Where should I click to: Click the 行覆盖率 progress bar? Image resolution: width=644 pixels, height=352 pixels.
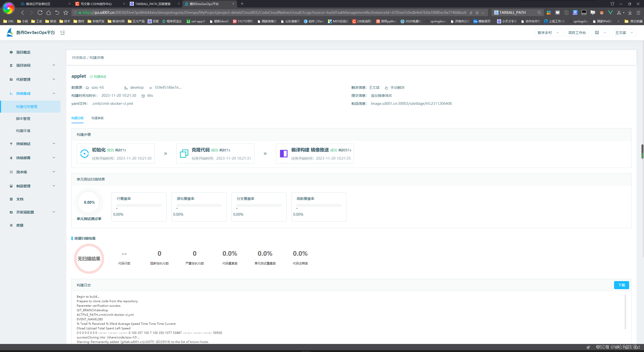click(x=139, y=205)
